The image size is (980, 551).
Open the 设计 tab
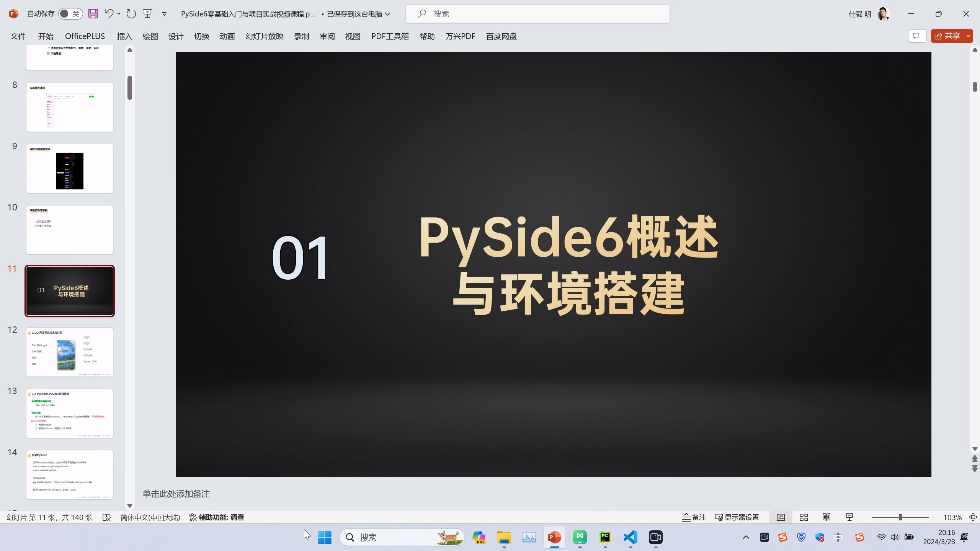[x=176, y=36]
